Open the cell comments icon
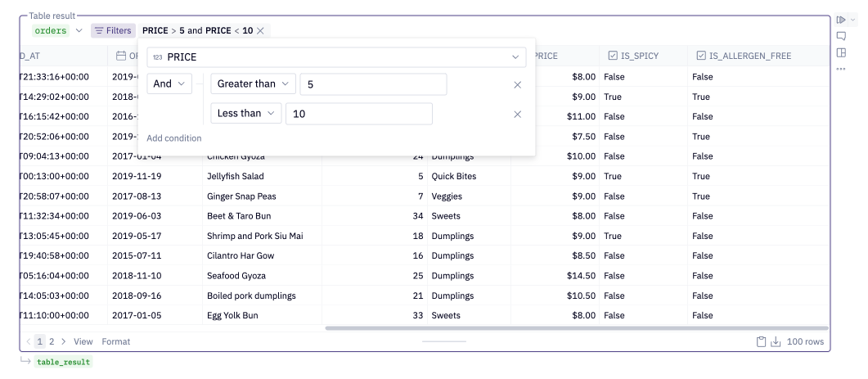This screenshot has height=379, width=868. [841, 37]
